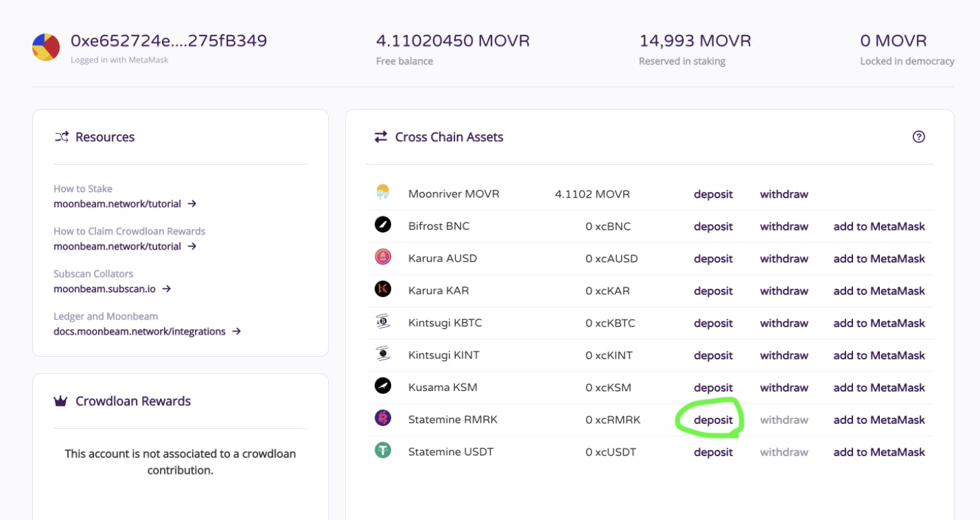Image resolution: width=980 pixels, height=520 pixels.
Task: Add Statemine USDT to MetaMask
Action: pos(879,452)
